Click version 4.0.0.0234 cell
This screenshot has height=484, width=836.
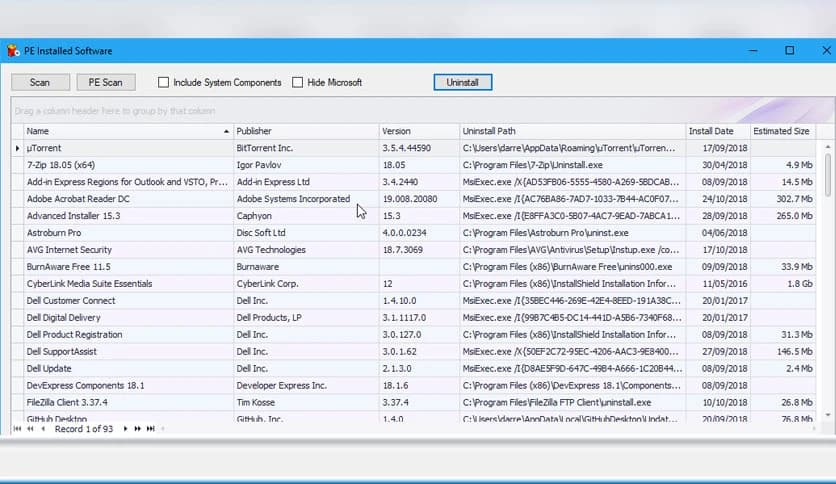click(x=420, y=233)
